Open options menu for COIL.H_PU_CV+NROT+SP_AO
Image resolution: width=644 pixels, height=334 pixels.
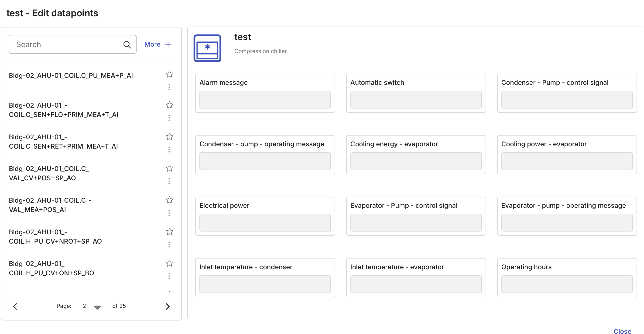pyautogui.click(x=169, y=245)
